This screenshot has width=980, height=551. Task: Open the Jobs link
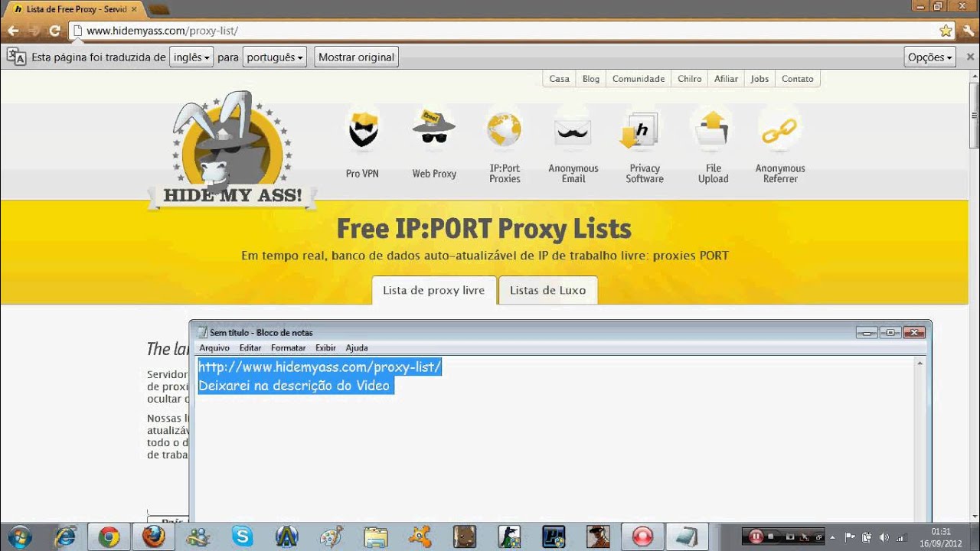(759, 79)
